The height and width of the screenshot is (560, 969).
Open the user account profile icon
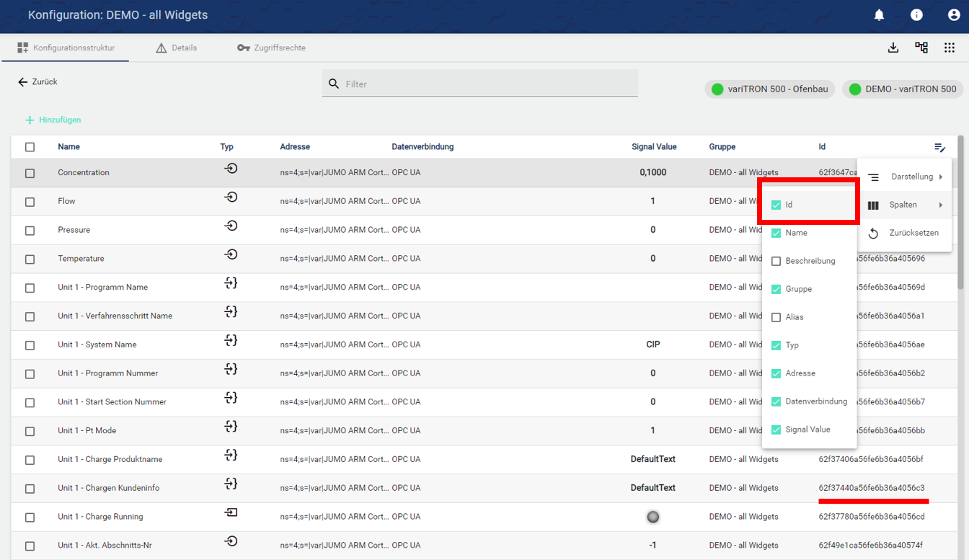954,15
